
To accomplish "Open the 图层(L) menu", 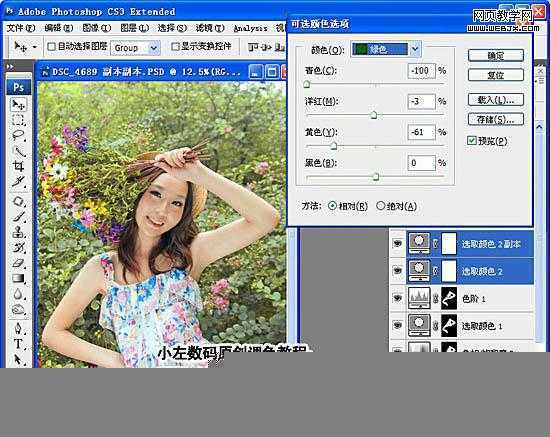I will [x=134, y=28].
